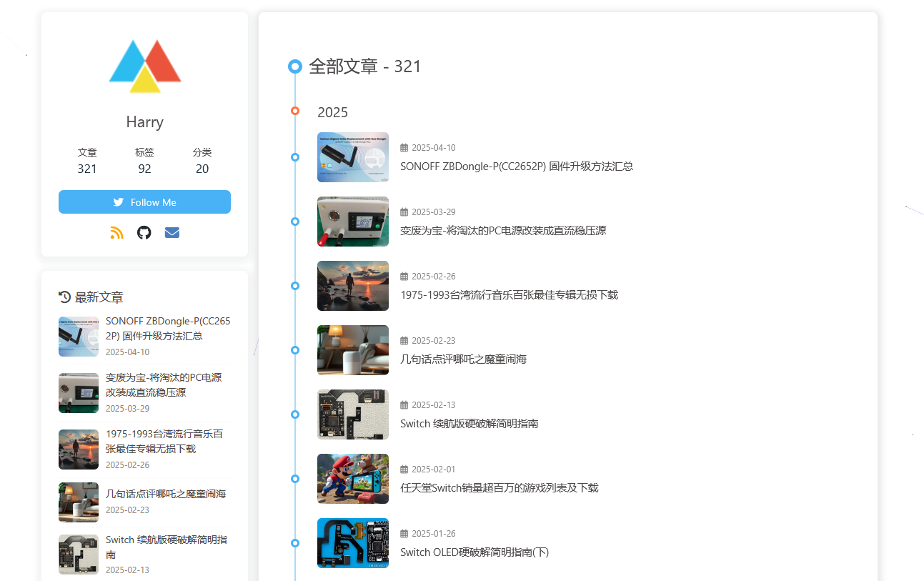Click the tricolor triangle avatar logo
This screenshot has height=581, width=924.
145,66
